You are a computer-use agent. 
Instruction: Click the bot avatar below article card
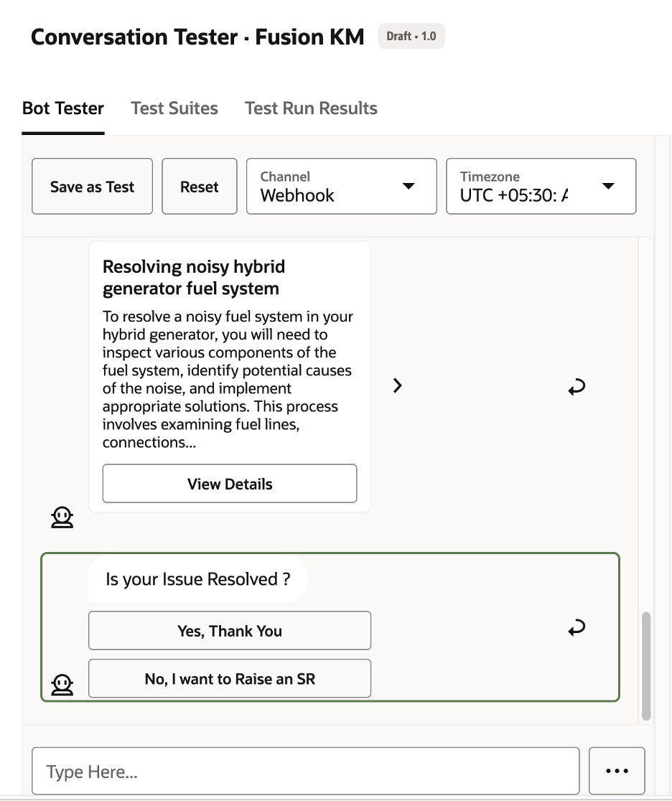(x=62, y=517)
